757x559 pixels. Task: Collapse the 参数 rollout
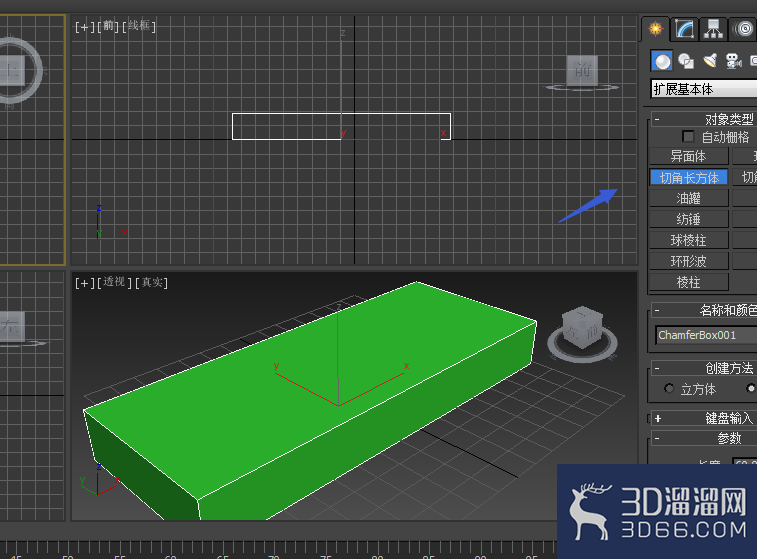[657, 438]
